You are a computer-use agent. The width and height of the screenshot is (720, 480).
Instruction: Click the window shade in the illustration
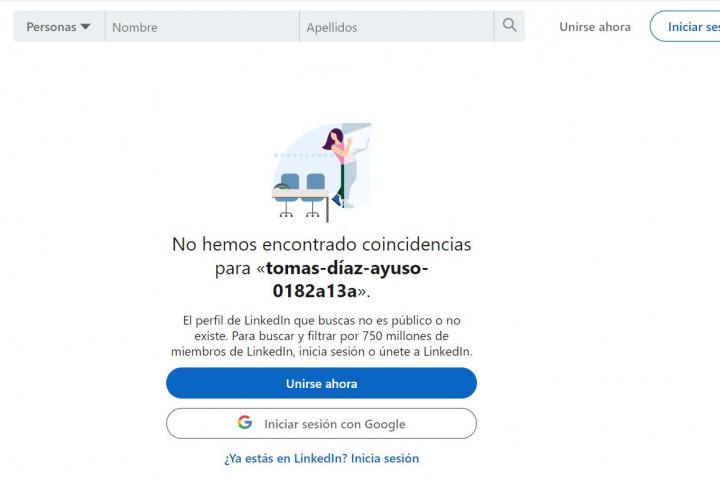[356, 127]
